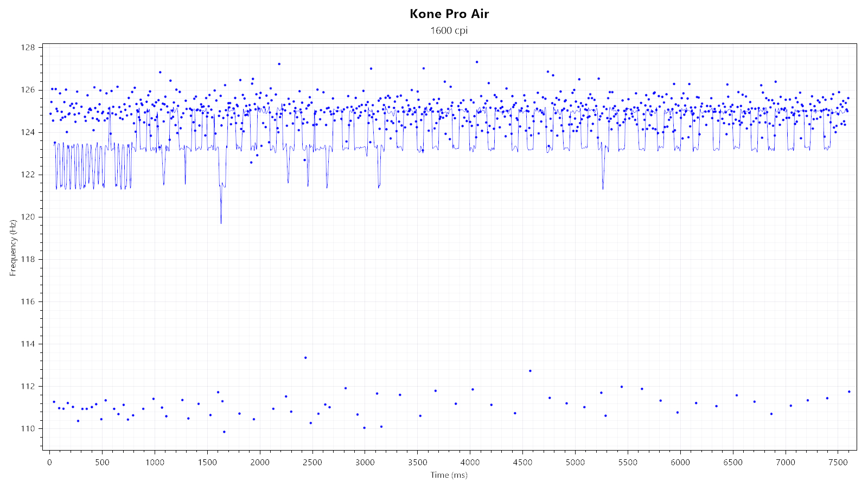Click the y-axis value 122
This screenshot has height=488, width=868.
pyautogui.click(x=29, y=175)
